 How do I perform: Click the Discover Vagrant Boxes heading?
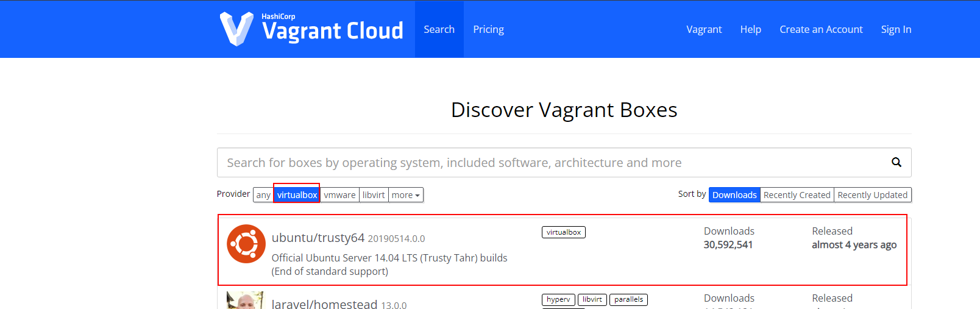564,110
